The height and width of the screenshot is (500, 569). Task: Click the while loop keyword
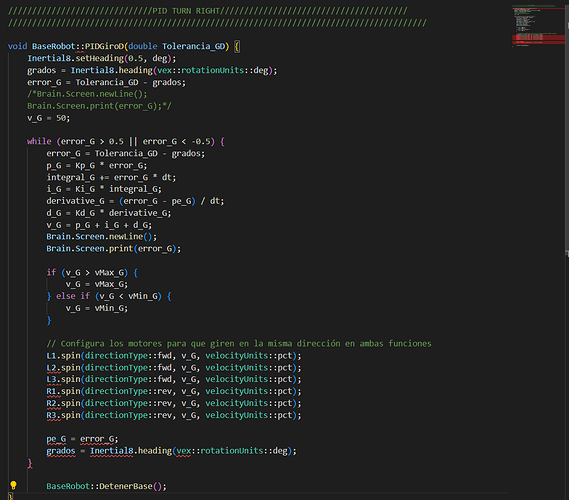tap(39, 142)
